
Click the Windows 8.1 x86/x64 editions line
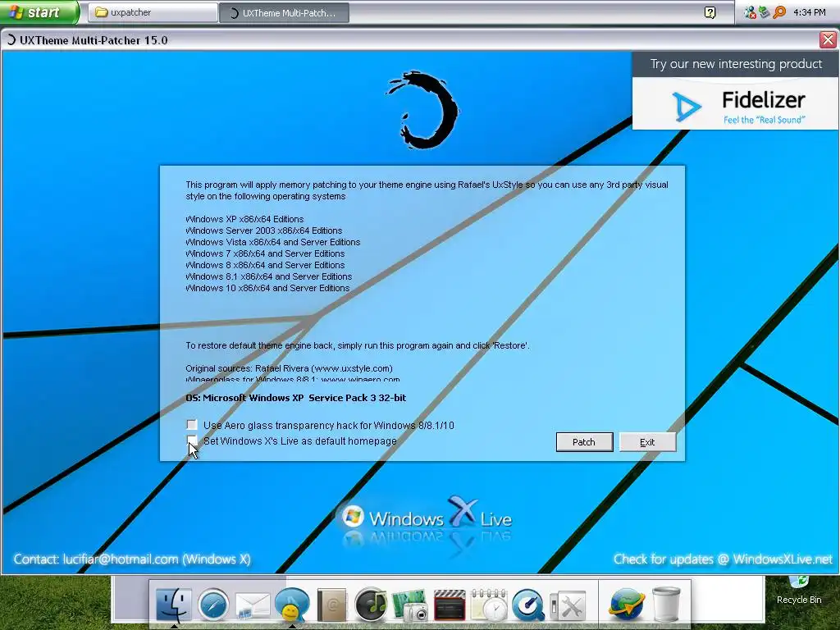coord(268,277)
